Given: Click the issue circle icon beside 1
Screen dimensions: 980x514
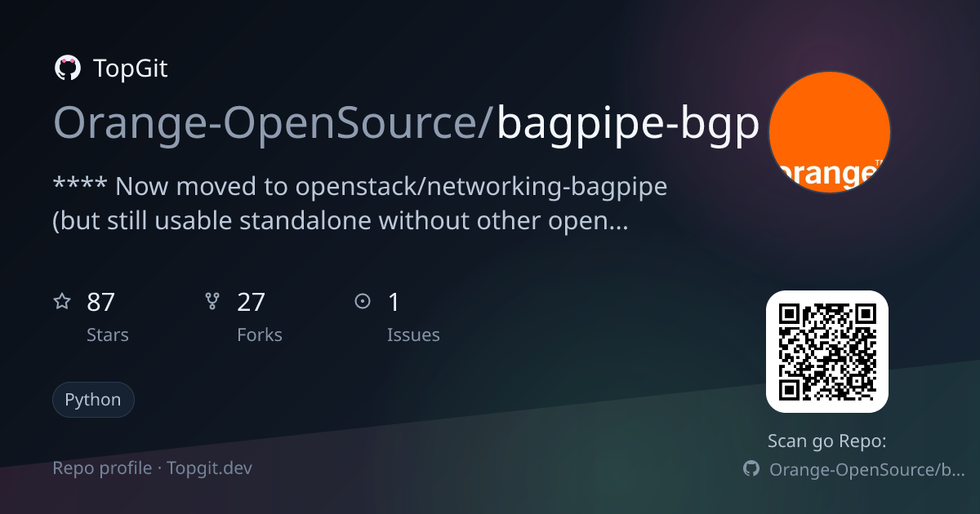Looking at the screenshot, I should click(363, 302).
